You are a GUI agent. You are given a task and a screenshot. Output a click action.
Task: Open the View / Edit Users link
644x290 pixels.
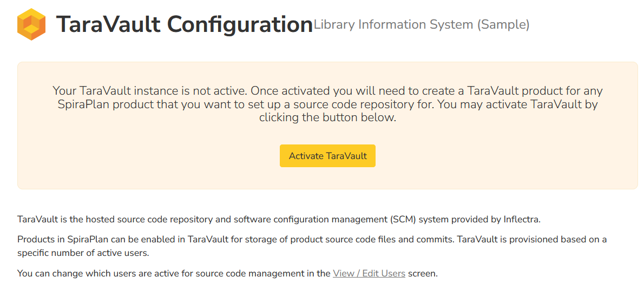pos(369,273)
